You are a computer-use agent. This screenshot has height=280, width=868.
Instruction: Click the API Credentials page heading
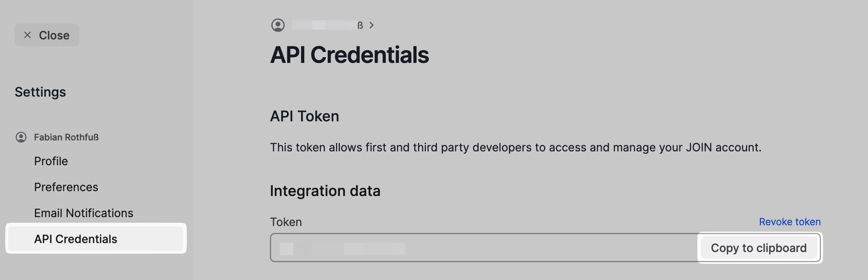pos(349,55)
